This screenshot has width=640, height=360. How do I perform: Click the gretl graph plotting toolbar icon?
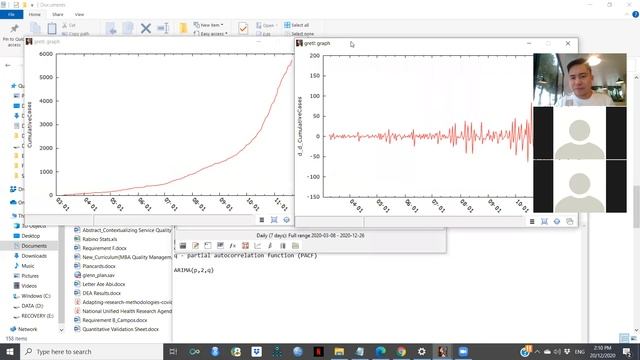(x=258, y=245)
